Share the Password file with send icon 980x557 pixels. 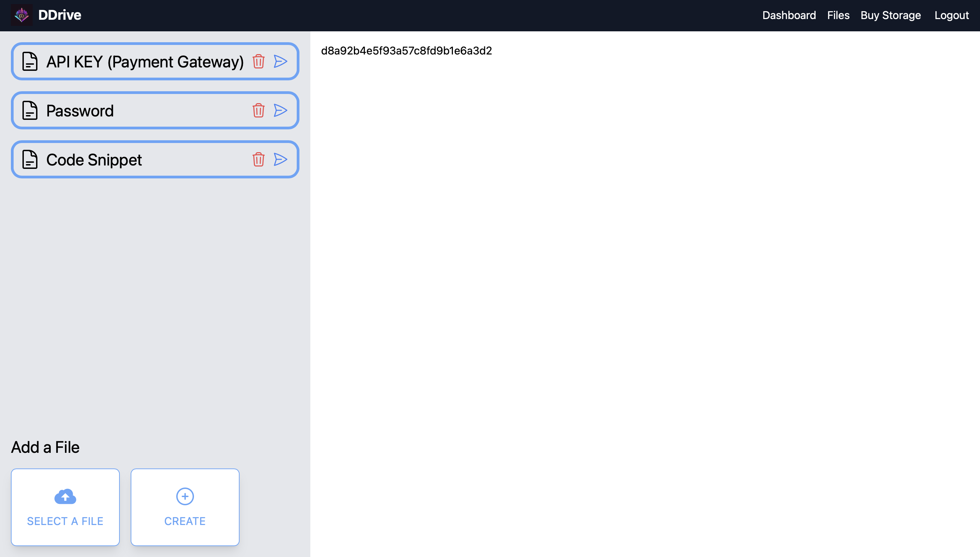280,110
